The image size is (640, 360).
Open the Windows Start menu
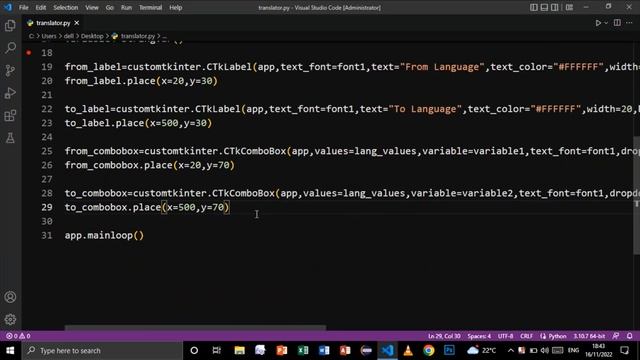pyautogui.click(x=10, y=350)
